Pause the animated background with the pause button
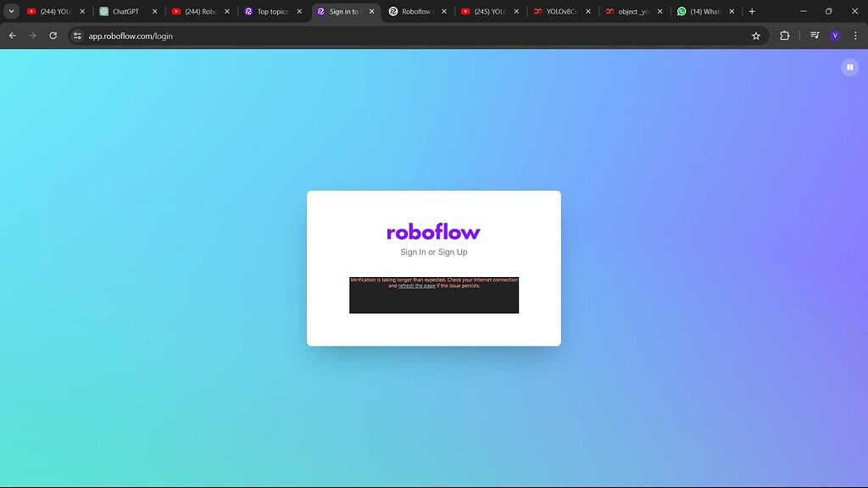The width and height of the screenshot is (868, 488). click(849, 66)
